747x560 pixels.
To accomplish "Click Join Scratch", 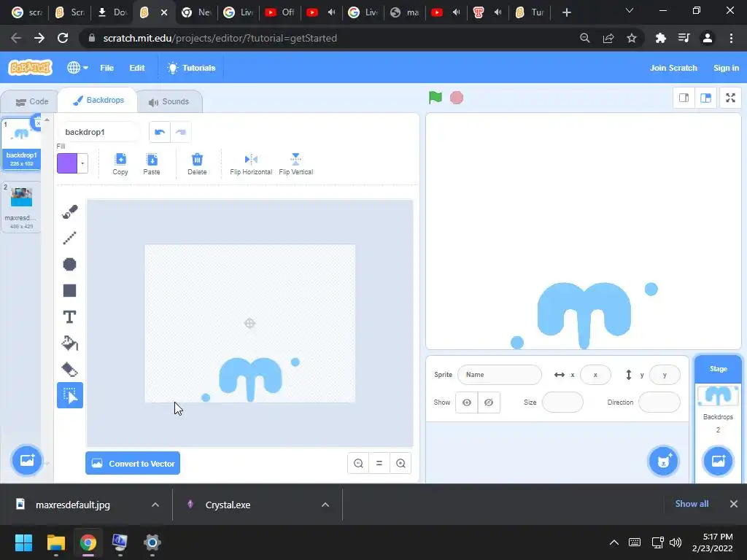I will (x=673, y=68).
